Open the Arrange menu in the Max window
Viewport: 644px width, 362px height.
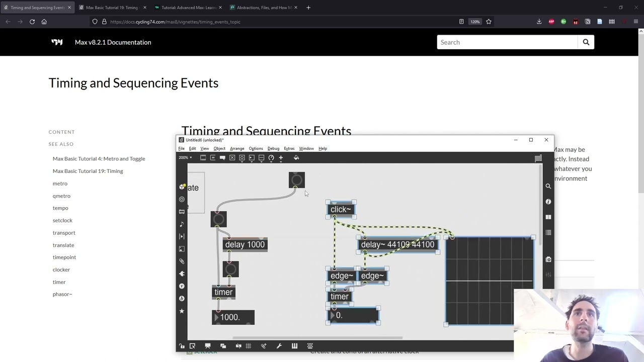237,148
